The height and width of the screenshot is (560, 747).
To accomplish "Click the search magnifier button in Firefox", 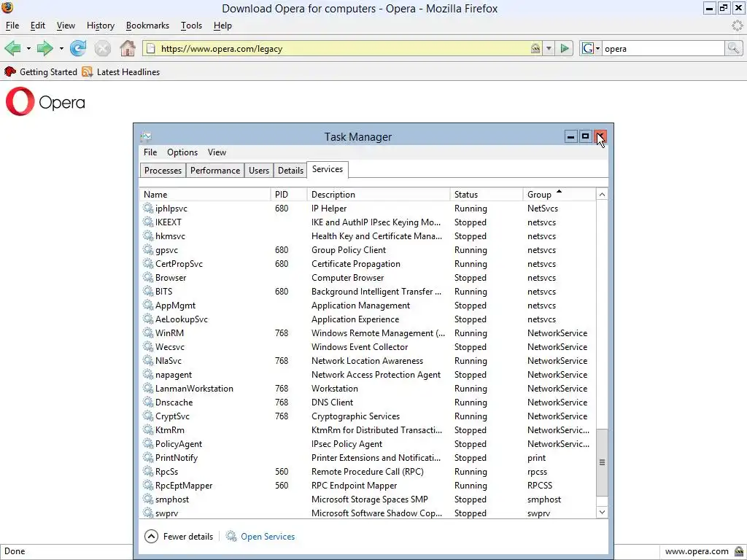I will point(733,48).
